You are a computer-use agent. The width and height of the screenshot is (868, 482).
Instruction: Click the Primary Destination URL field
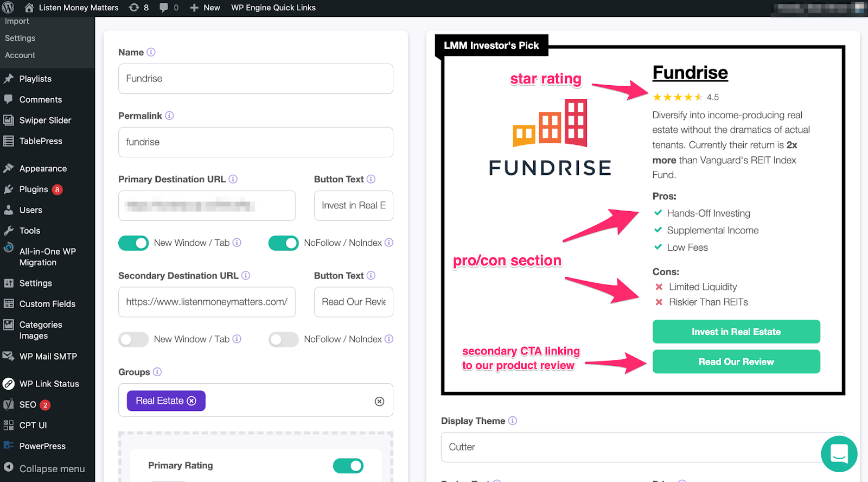point(207,206)
